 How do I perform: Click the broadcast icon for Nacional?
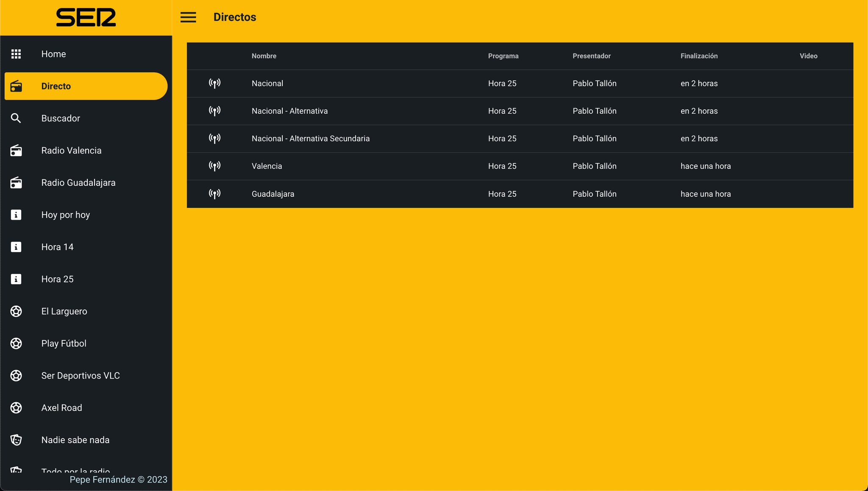coord(214,84)
